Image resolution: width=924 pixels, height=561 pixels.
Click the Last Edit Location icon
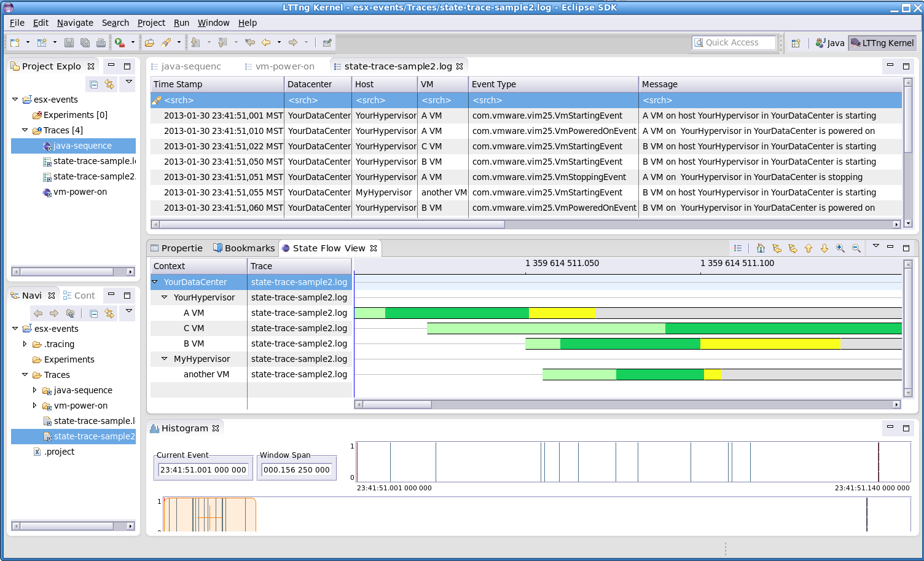[x=250, y=42]
